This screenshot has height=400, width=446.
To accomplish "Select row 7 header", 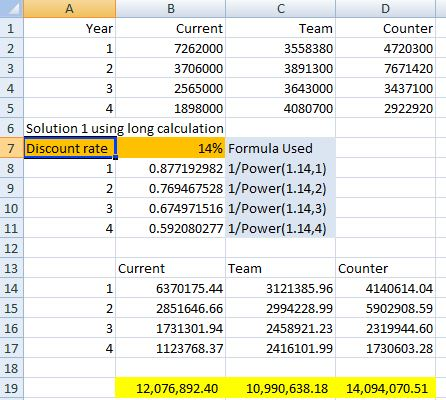I will 12,148.
